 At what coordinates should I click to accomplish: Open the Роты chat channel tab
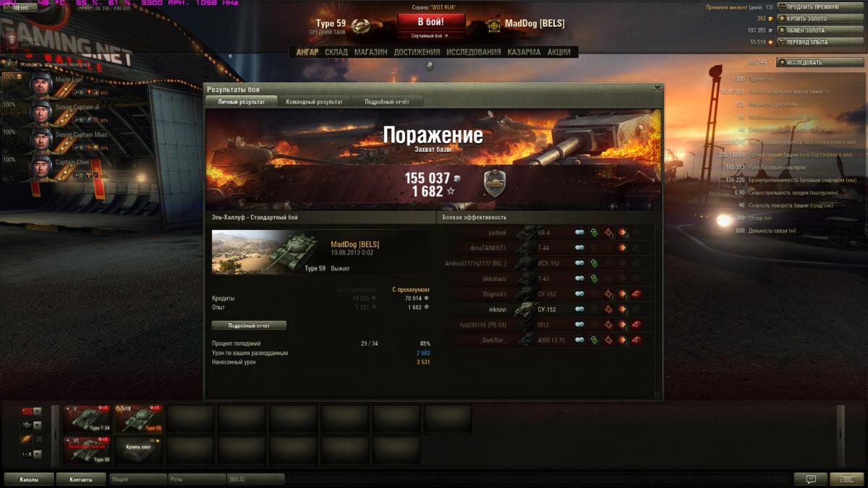[x=197, y=479]
